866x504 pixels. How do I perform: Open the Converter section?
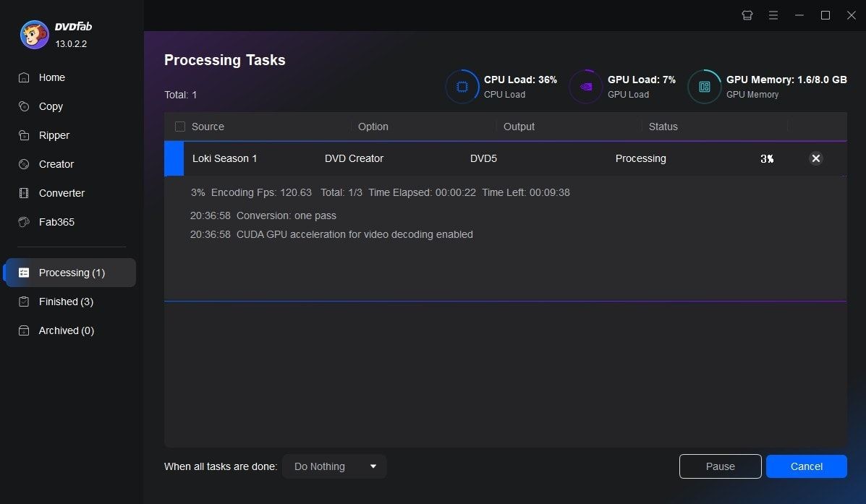click(x=61, y=193)
